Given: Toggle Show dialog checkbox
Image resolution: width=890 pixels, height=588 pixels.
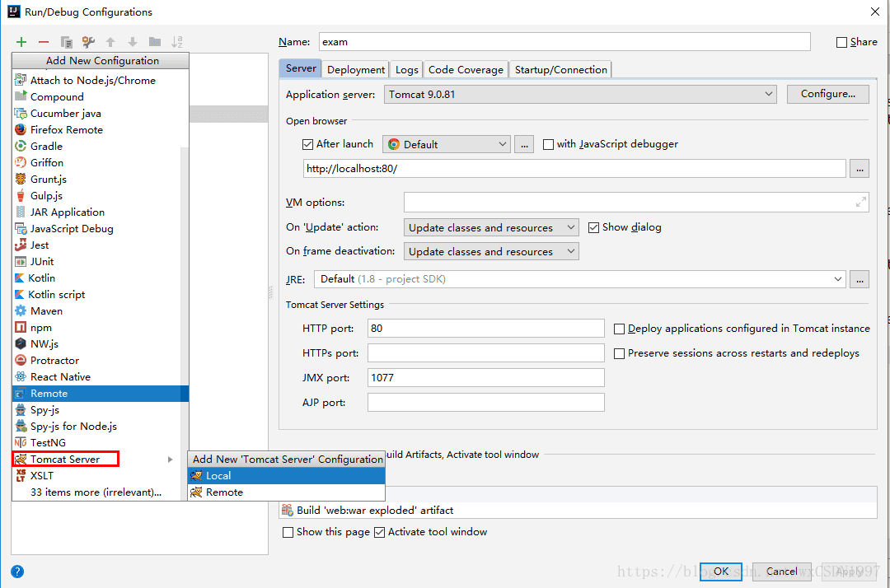Looking at the screenshot, I should pyautogui.click(x=593, y=228).
